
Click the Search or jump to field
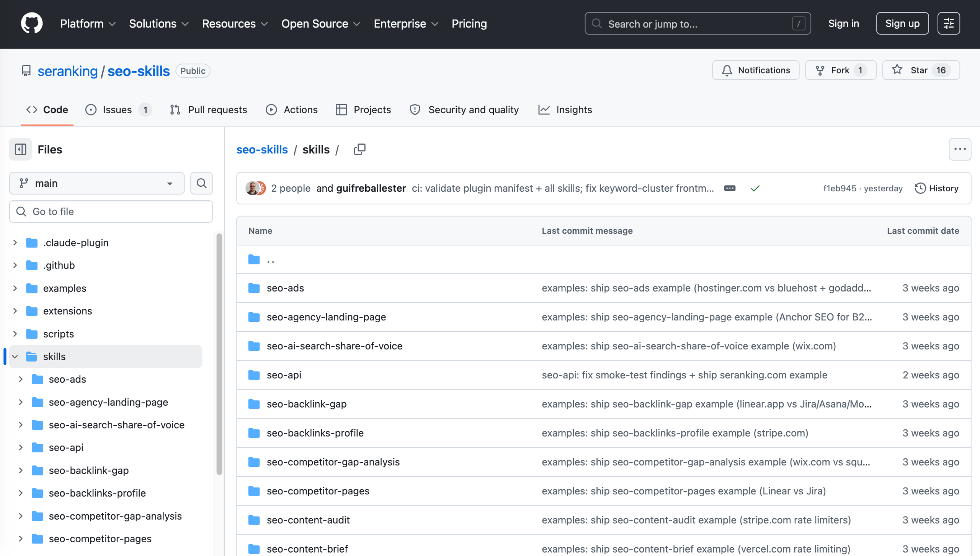[697, 23]
